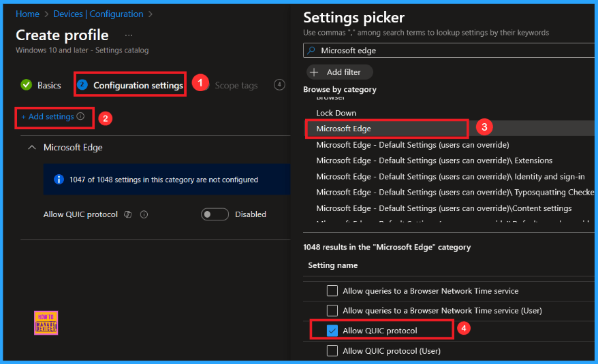Check the Allow QUIC protocol (User) checkbox
The width and height of the screenshot is (598, 364).
[332, 350]
